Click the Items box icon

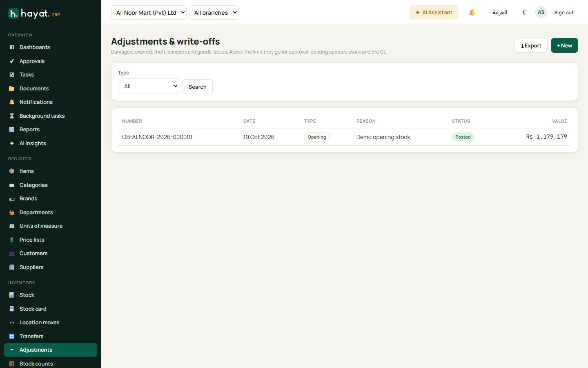click(x=12, y=171)
